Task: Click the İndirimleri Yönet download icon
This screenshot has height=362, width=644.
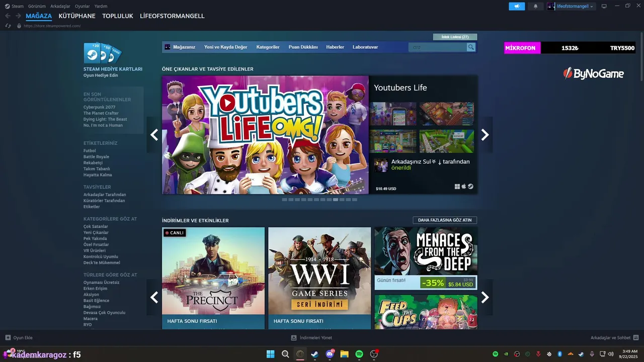Action: pyautogui.click(x=294, y=338)
